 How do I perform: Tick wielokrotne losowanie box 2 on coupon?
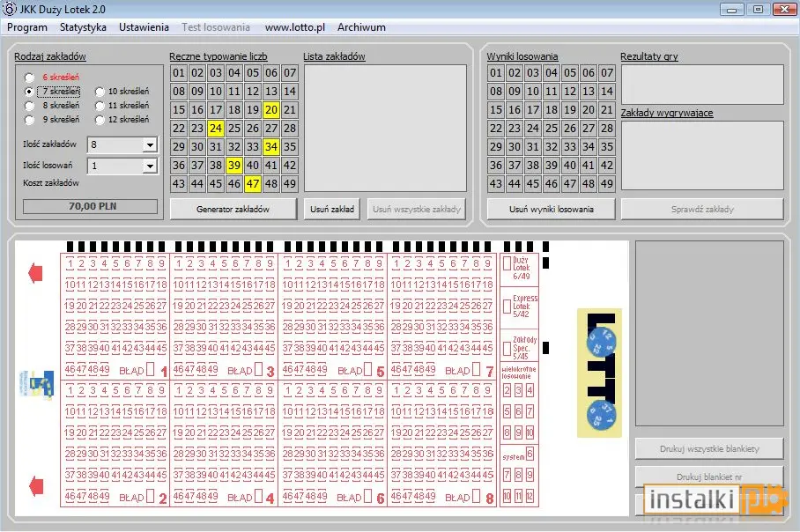pyautogui.click(x=507, y=391)
